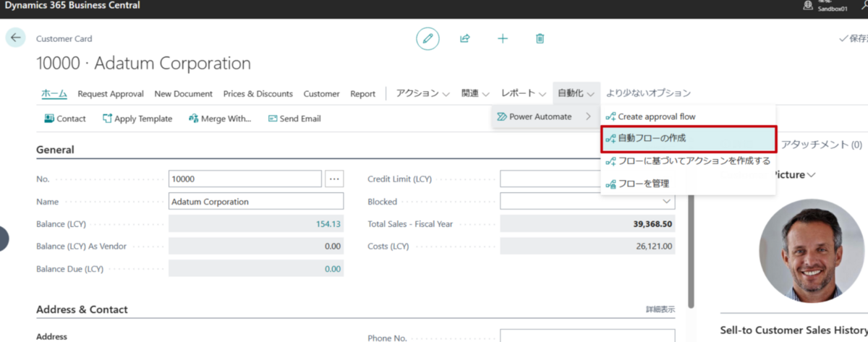
Task: Expand the 関連 dropdown
Action: (475, 93)
